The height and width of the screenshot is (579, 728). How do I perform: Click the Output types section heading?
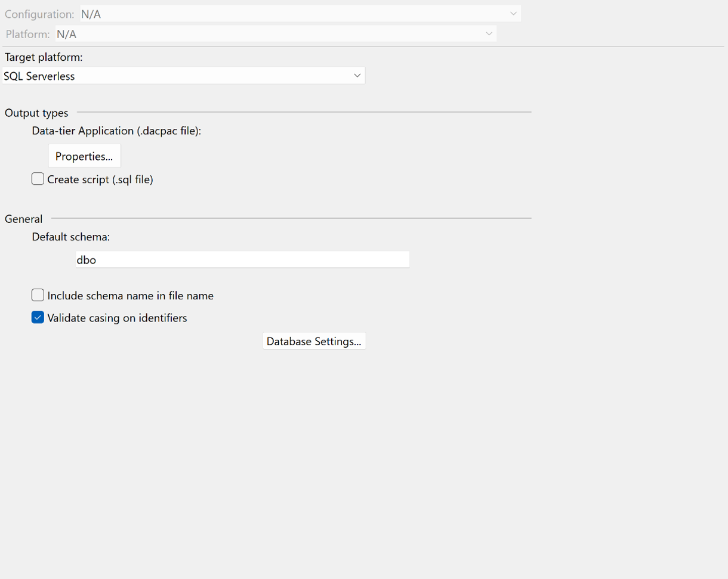click(36, 113)
